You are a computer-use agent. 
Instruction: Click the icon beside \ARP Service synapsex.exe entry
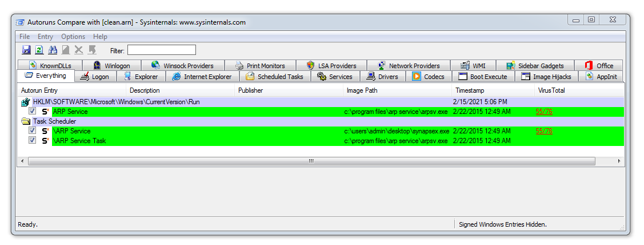click(45, 131)
